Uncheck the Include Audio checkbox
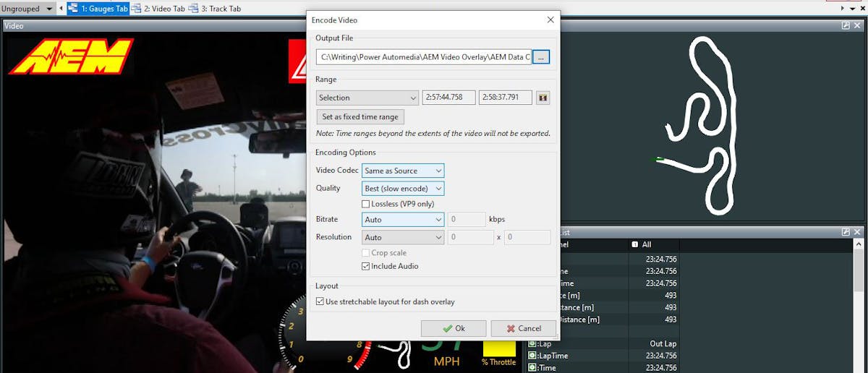The width and height of the screenshot is (868, 373). 366,266
